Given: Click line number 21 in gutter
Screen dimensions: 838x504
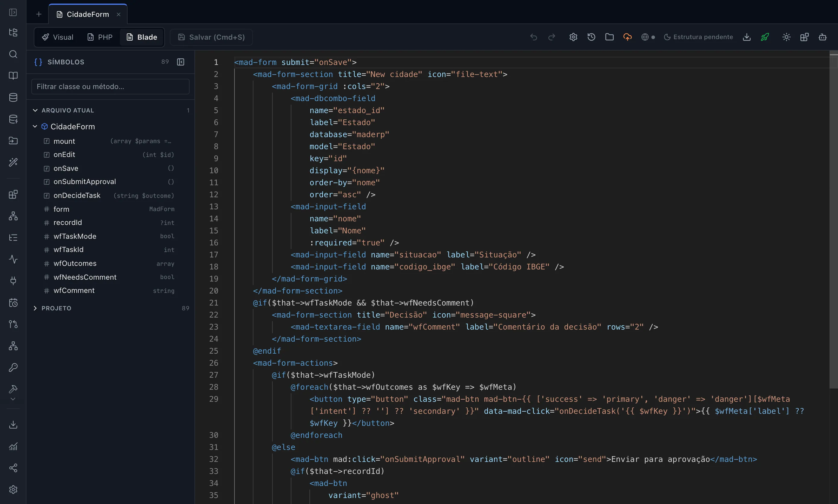Looking at the screenshot, I should [213, 303].
